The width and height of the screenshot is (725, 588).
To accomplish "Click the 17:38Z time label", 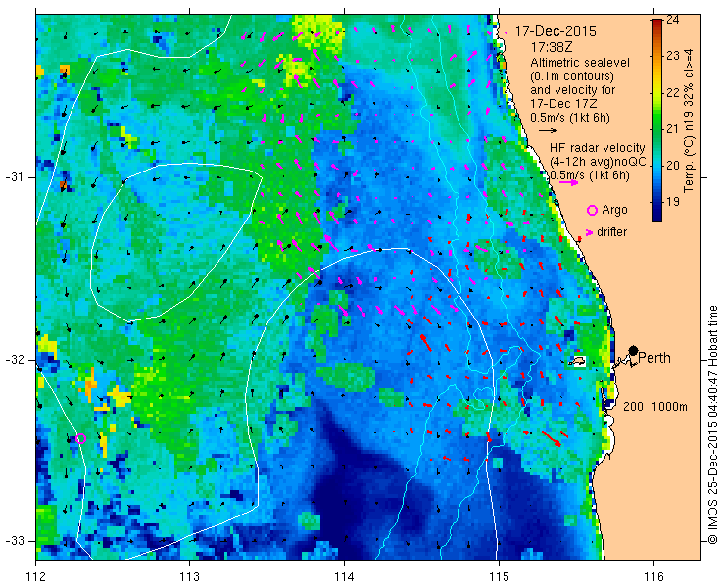I will 550,47.
